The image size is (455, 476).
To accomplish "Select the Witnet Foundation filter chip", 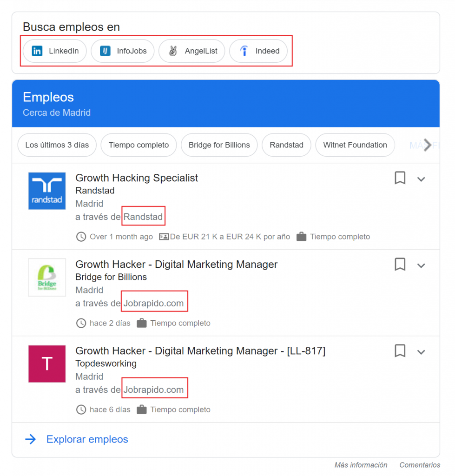I will point(355,145).
